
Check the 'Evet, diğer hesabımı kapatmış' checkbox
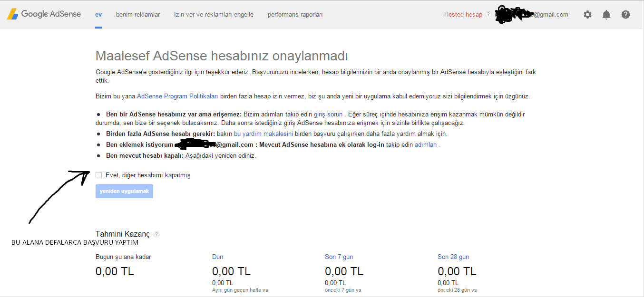click(x=99, y=175)
